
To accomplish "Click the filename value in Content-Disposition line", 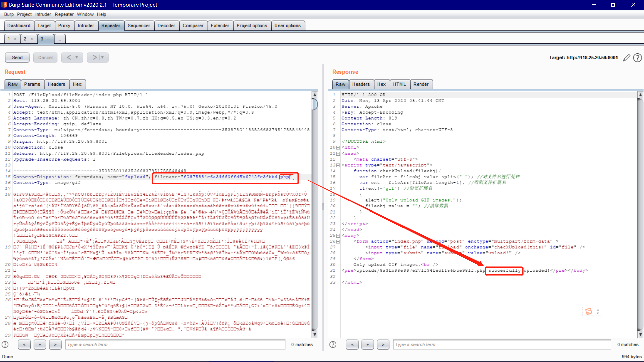I will 236,177.
